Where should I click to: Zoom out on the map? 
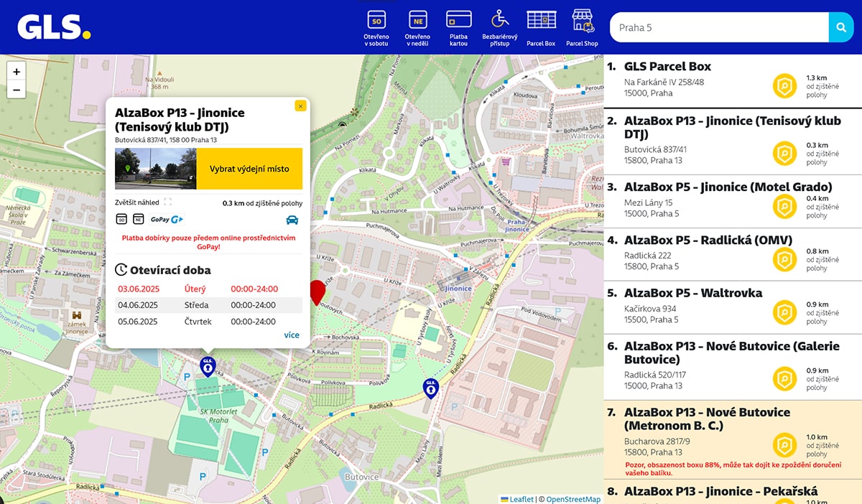[x=17, y=90]
